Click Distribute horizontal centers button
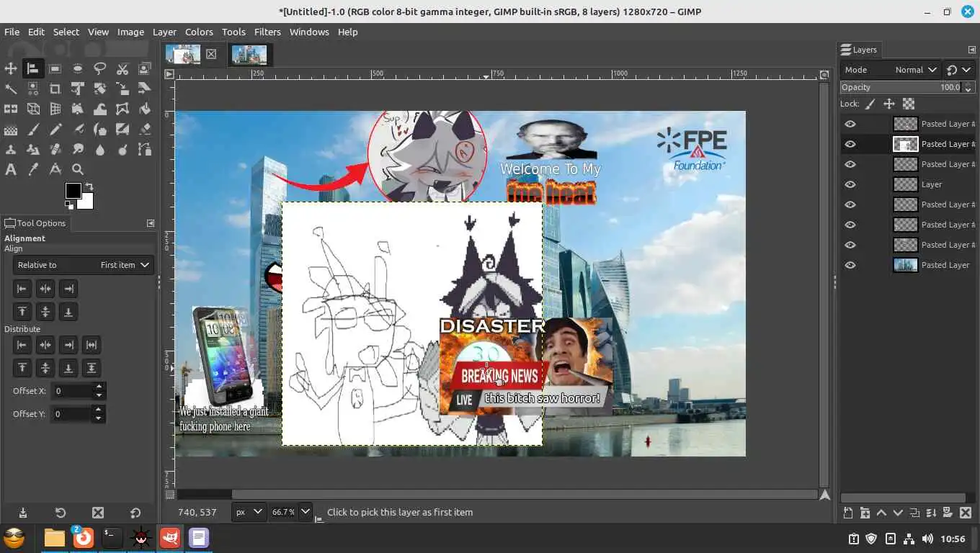 45,345
